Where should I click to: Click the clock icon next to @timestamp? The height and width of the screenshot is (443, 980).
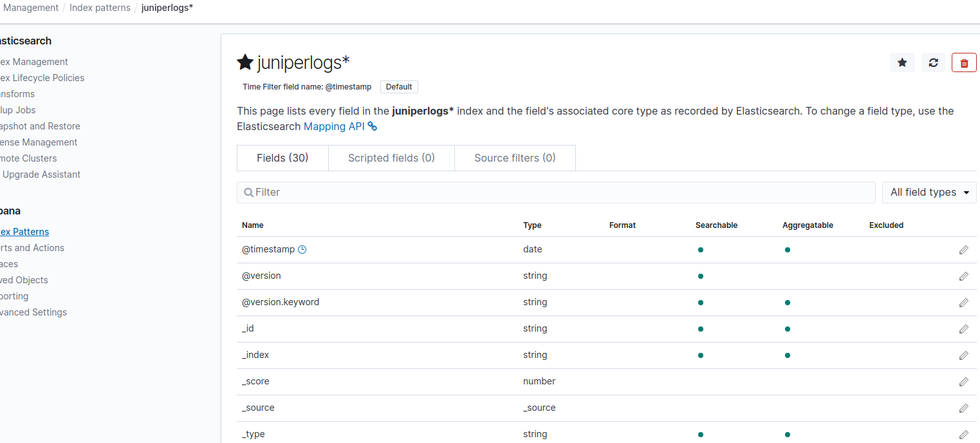pos(302,249)
